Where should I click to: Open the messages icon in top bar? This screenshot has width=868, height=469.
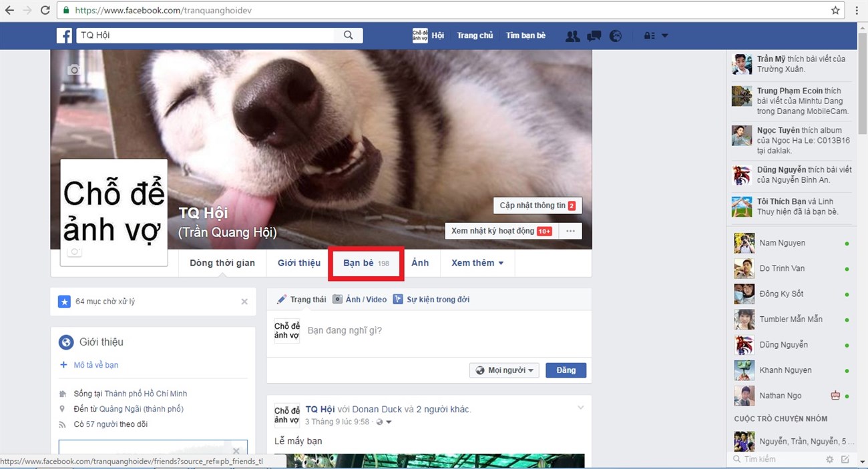tap(594, 36)
